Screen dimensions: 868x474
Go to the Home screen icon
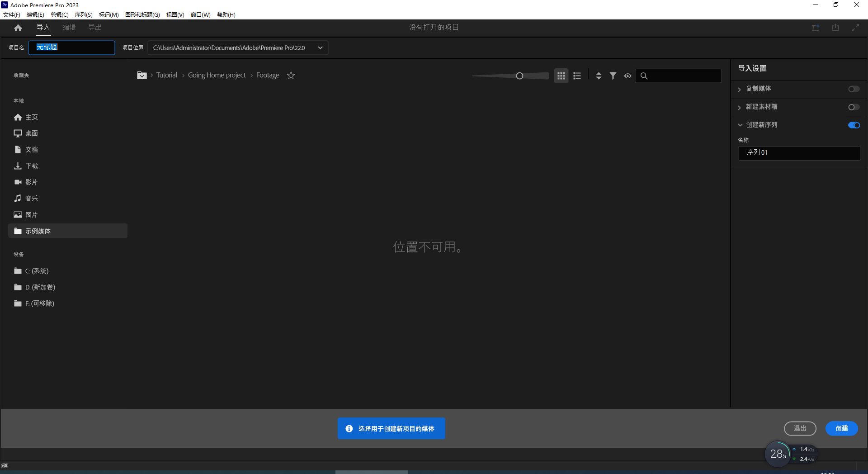click(x=18, y=28)
